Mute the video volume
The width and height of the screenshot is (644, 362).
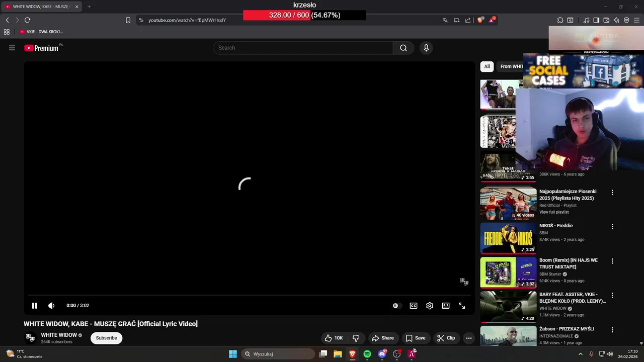[x=51, y=306]
